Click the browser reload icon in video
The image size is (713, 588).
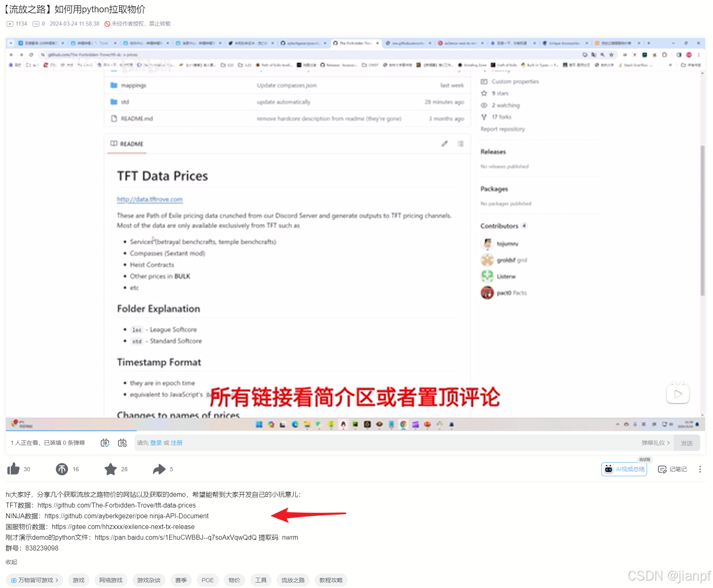31,54
